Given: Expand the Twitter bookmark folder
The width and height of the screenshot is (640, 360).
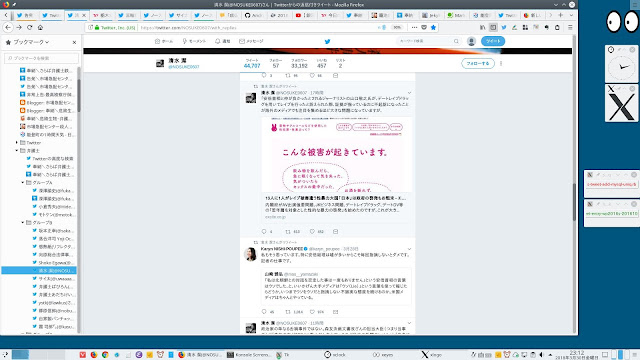Looking at the screenshot, I should pyautogui.click(x=17, y=142).
